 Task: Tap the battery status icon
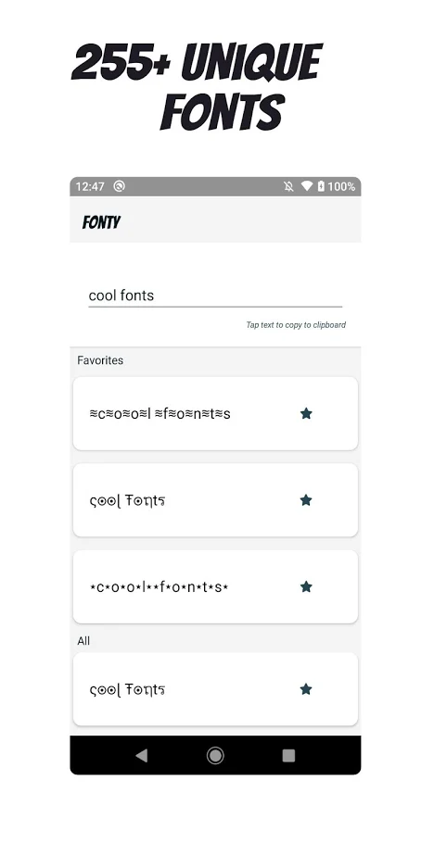coord(321,186)
